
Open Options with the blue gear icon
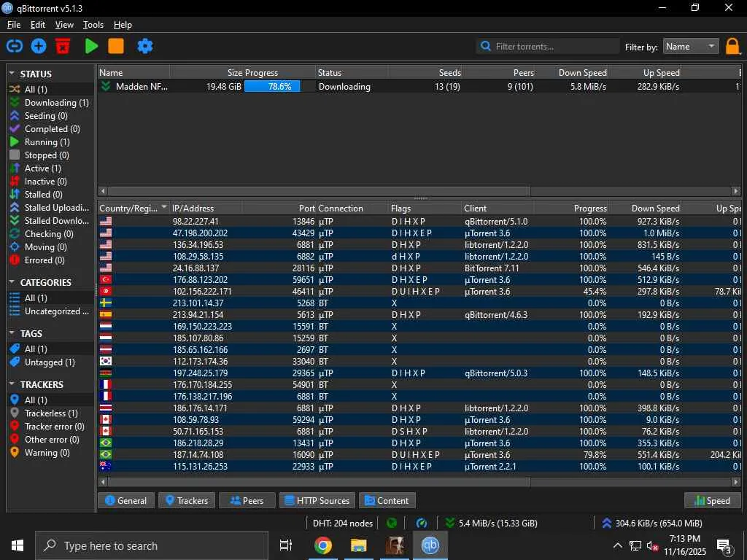[x=145, y=46]
